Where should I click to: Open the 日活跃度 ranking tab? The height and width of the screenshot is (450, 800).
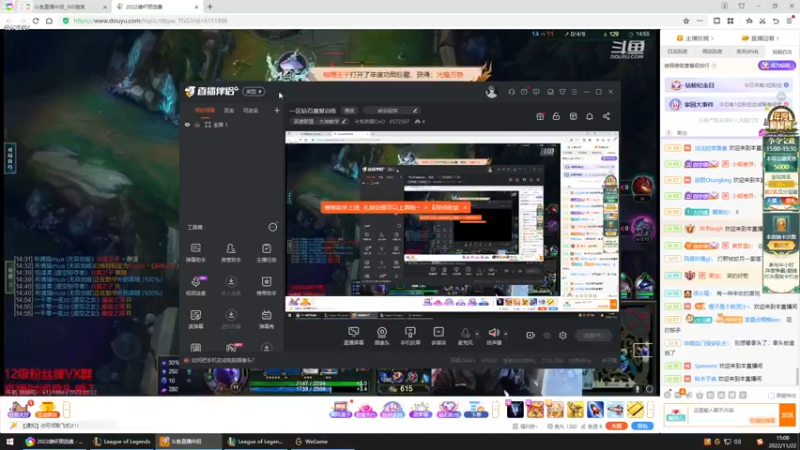678,52
